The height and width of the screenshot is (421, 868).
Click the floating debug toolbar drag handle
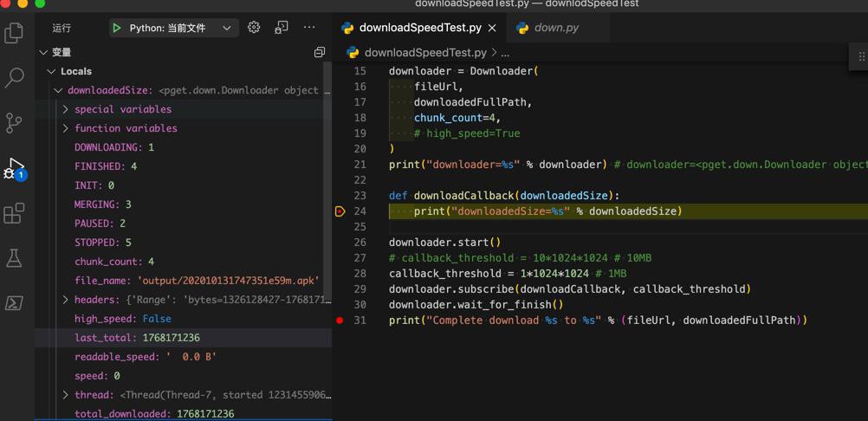click(861, 56)
